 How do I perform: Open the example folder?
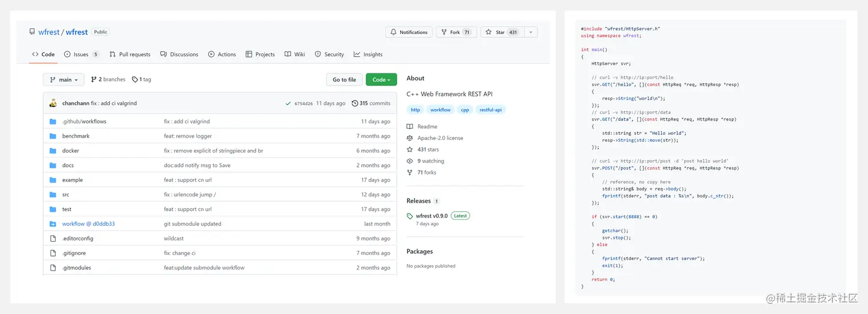coord(72,180)
